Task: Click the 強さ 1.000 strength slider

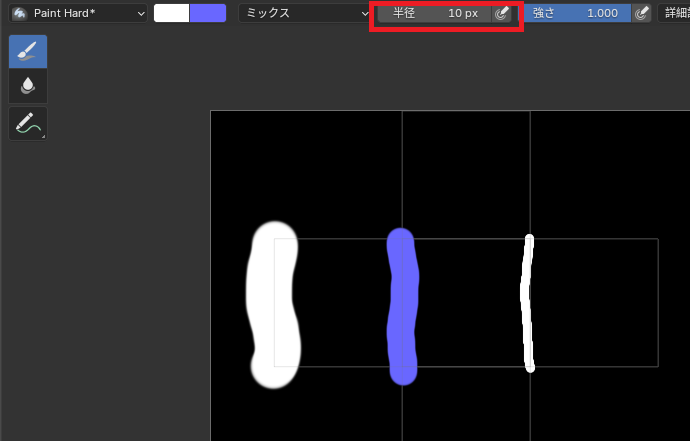Action: [577, 13]
